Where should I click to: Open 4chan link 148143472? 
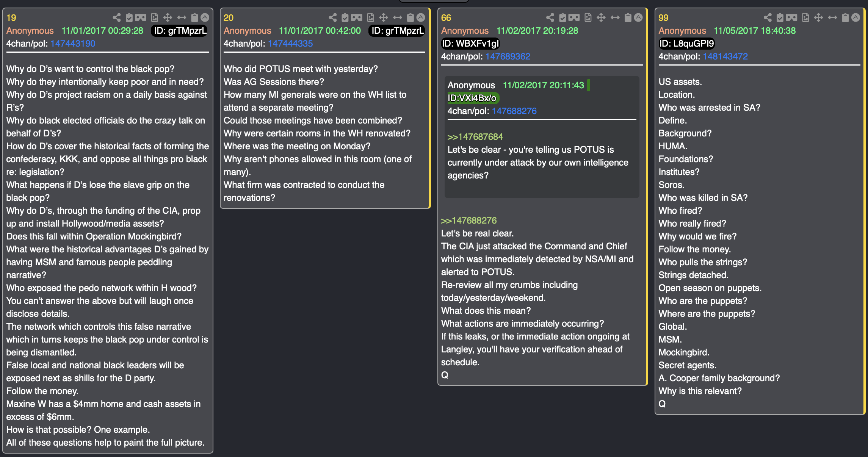click(725, 56)
